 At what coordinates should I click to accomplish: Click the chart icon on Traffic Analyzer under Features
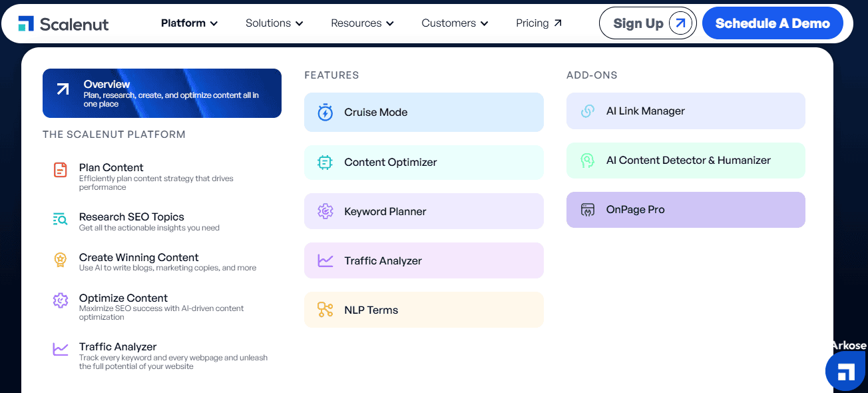(x=325, y=260)
